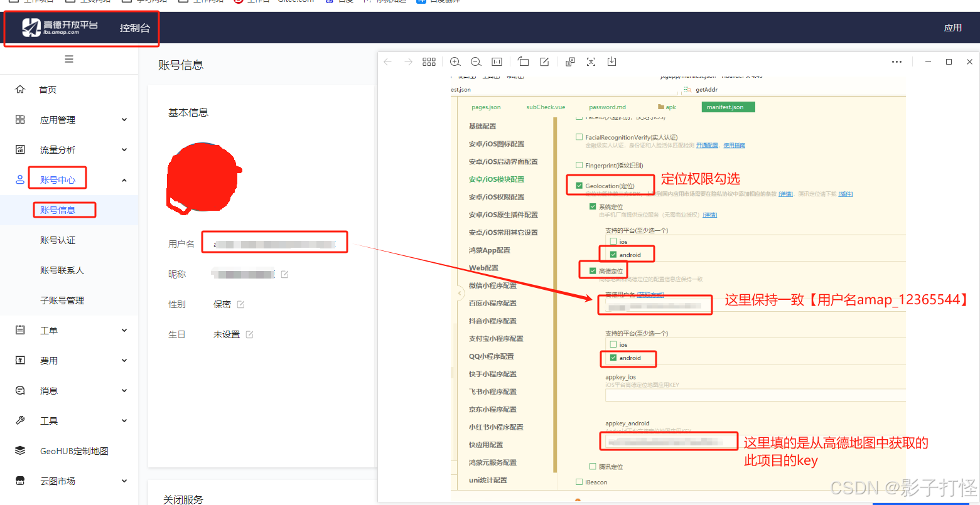
Task: Click the home icon beside 首页
Action: (20, 90)
